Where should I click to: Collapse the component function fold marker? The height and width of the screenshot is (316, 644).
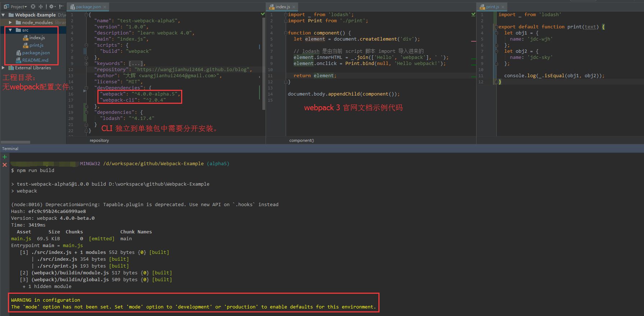(x=286, y=33)
